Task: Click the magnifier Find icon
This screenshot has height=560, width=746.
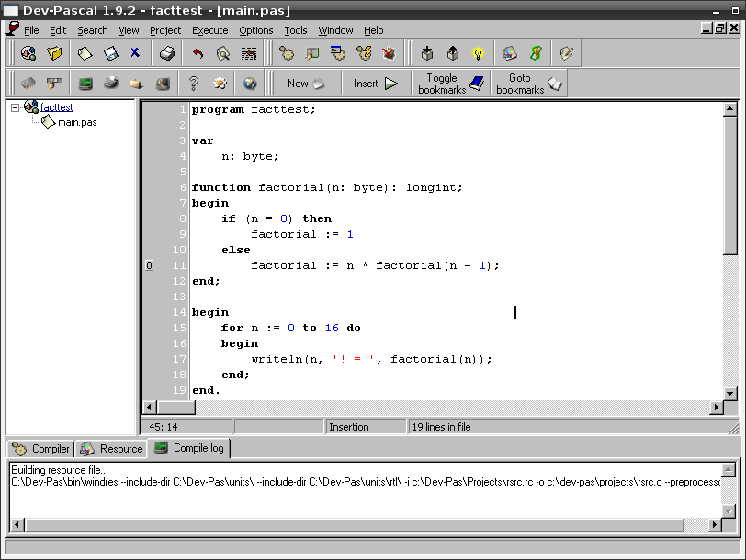Action: [223, 53]
